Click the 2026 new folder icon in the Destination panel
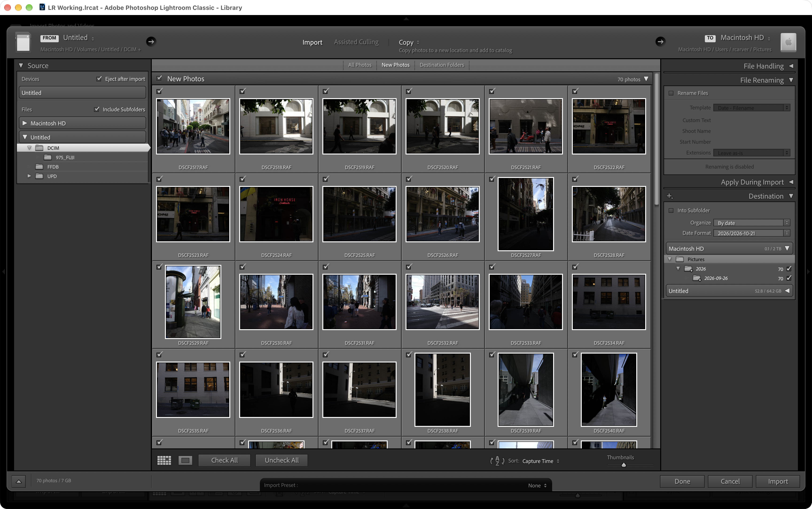 point(688,269)
